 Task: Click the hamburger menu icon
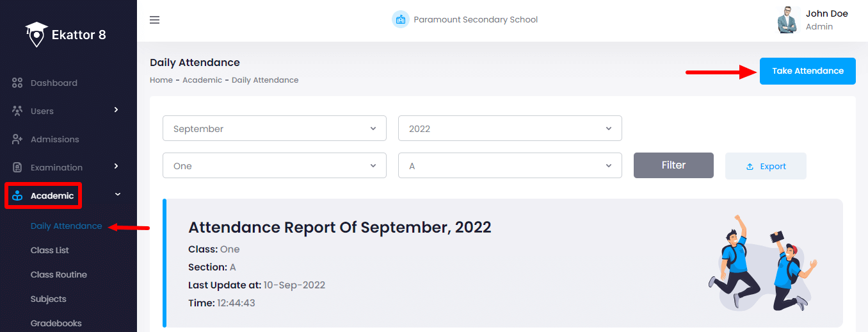click(x=154, y=20)
